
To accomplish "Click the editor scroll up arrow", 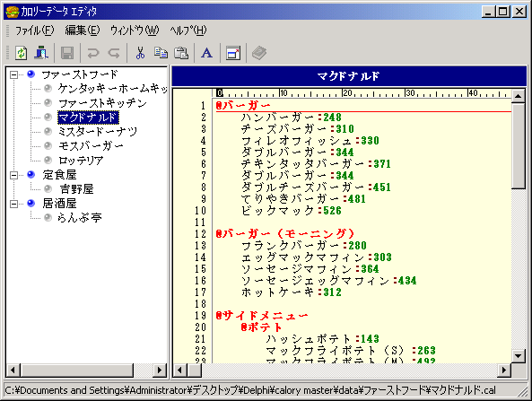I will 518,96.
